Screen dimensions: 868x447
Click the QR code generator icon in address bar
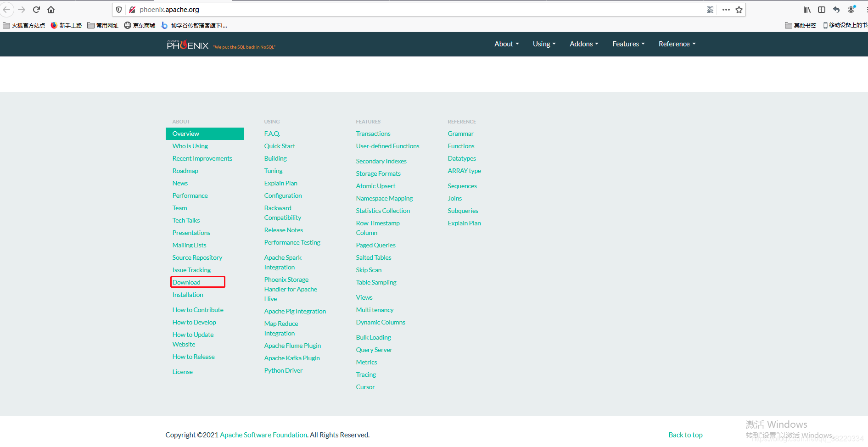click(x=710, y=9)
